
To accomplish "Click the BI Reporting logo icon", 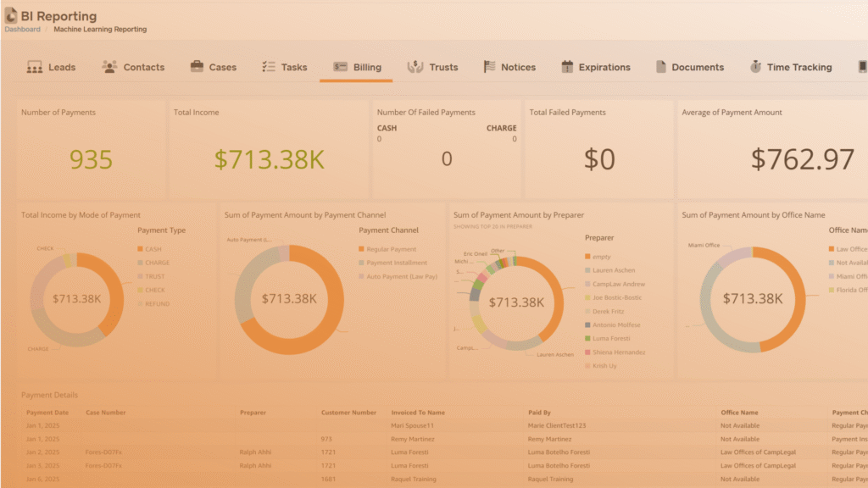I will (11, 15).
